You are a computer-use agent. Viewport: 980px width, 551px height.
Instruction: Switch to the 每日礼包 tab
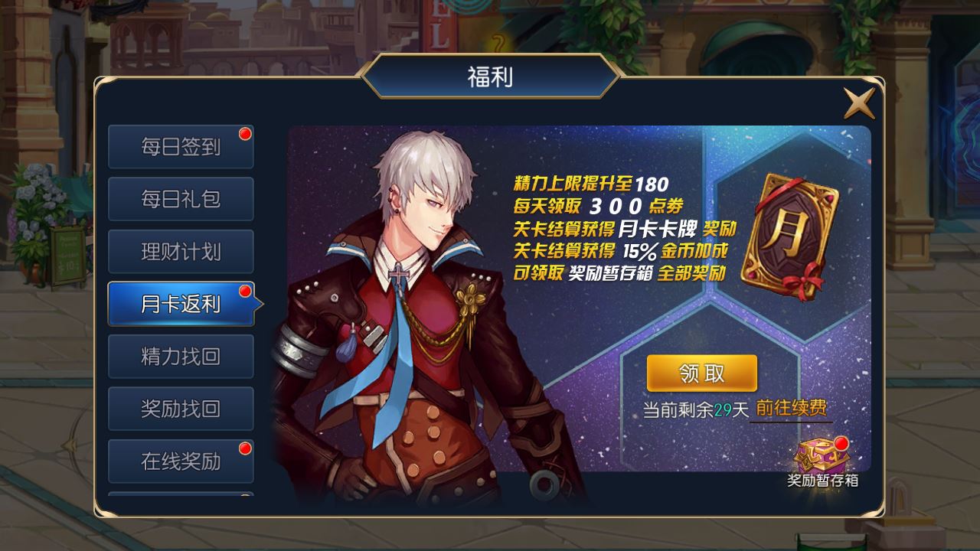click(181, 199)
